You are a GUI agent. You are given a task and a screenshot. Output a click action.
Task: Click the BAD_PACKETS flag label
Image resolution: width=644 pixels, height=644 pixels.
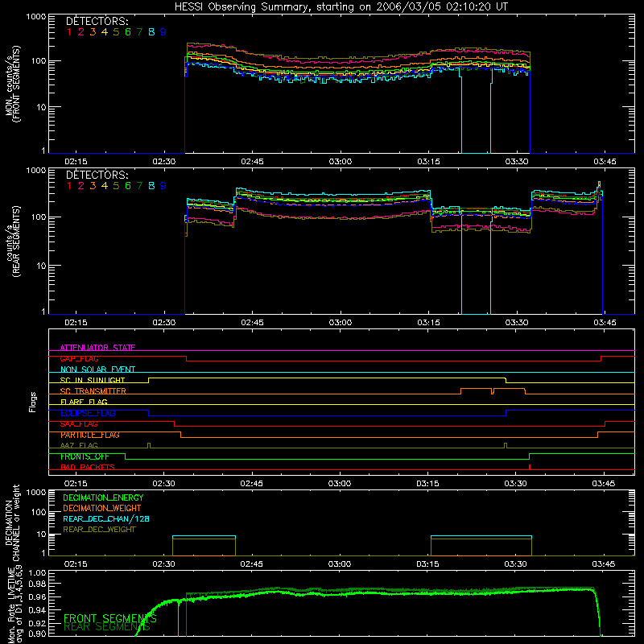coord(88,468)
